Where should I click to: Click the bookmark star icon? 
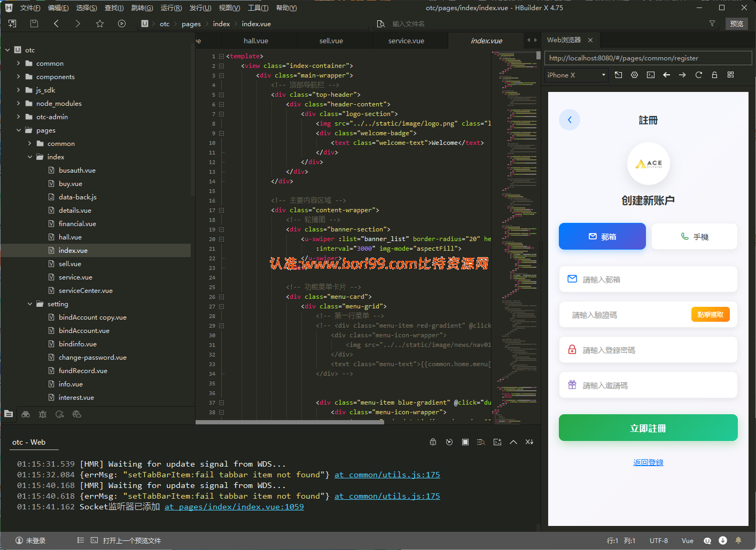click(100, 24)
